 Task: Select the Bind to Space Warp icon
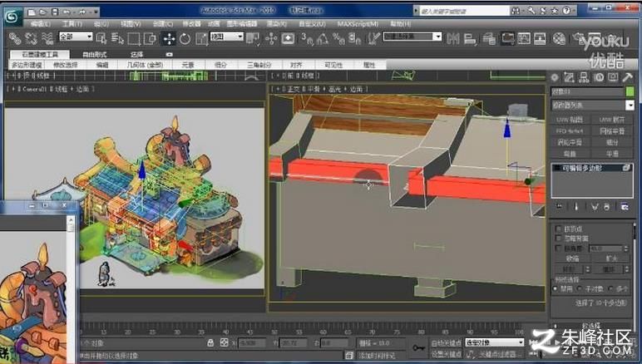coord(47,38)
